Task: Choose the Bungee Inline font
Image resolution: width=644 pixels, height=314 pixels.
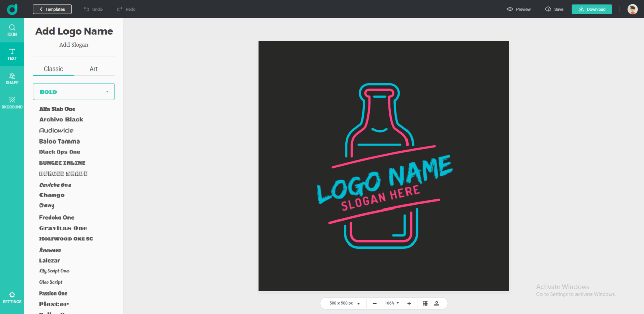Action: 62,163
